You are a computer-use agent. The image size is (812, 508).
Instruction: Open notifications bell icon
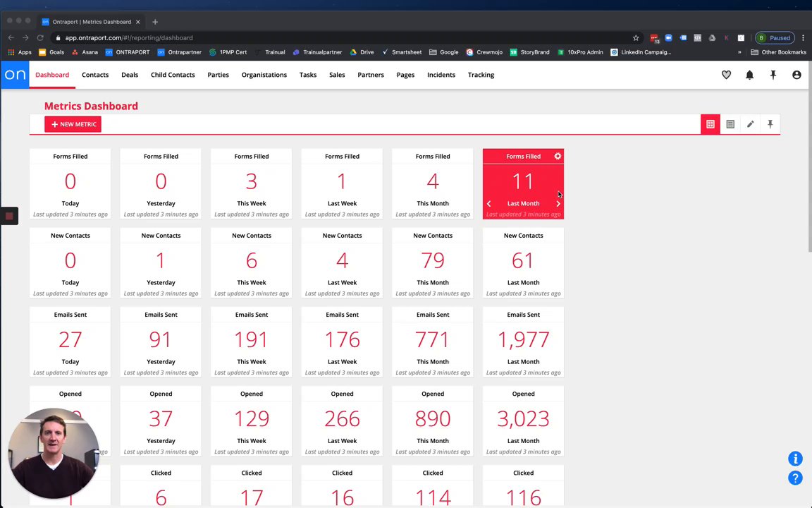click(x=749, y=75)
